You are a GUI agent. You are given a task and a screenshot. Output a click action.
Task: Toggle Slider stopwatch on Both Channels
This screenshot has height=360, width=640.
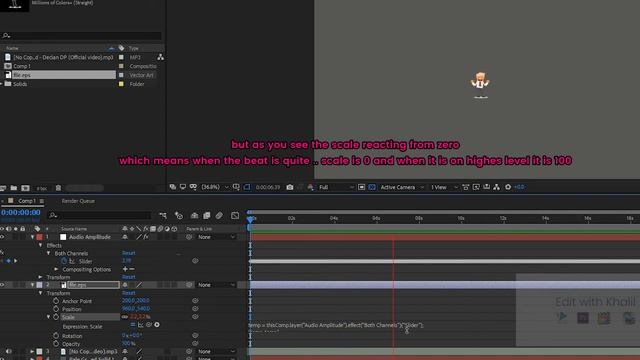click(x=64, y=261)
